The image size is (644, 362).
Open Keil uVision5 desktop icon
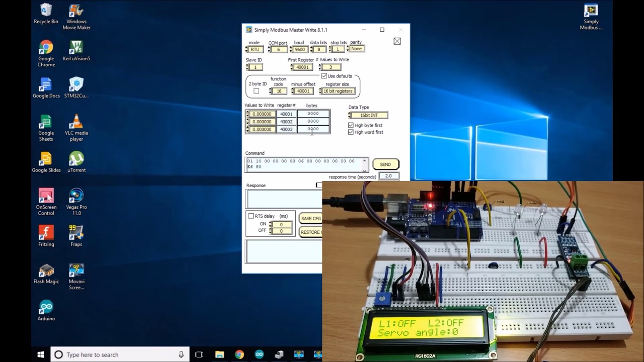pos(76,51)
